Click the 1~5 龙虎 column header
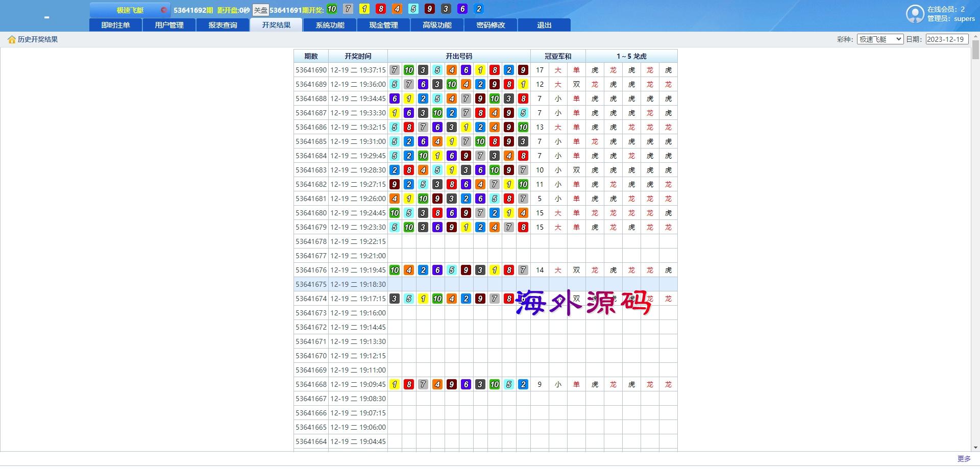This screenshot has width=980, height=469. [x=631, y=56]
